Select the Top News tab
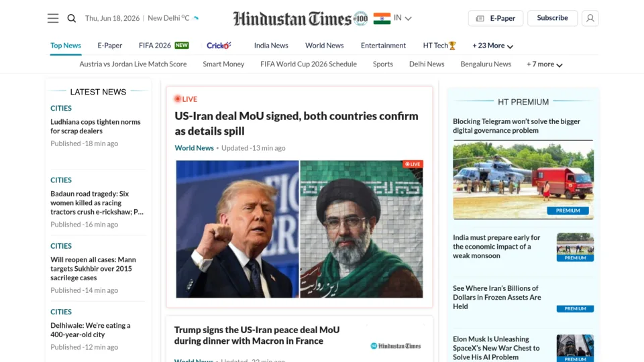 coord(66,46)
